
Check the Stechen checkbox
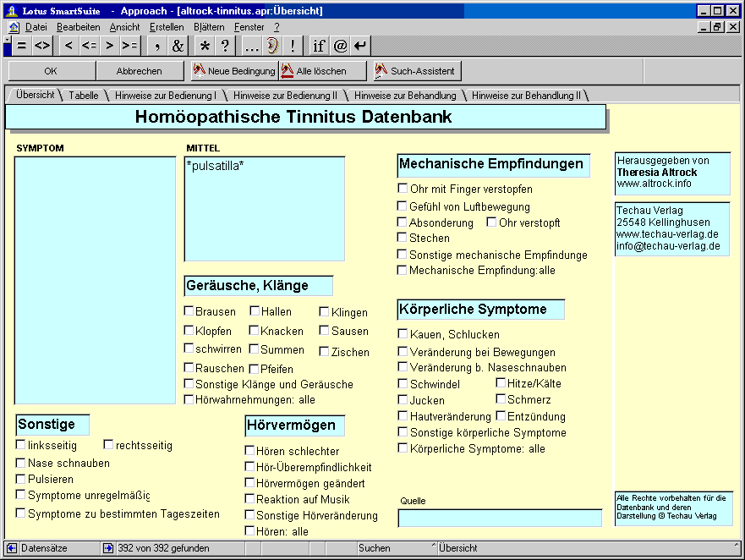pyautogui.click(x=402, y=237)
